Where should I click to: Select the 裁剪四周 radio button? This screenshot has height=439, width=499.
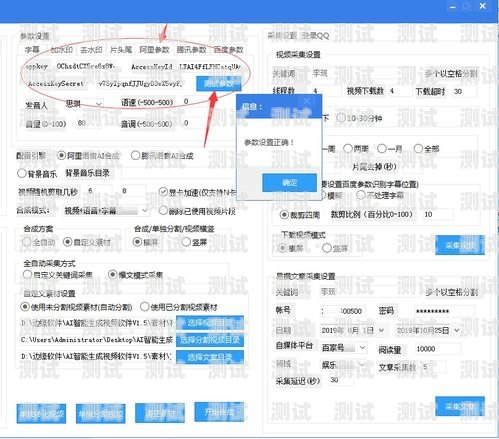(300, 215)
